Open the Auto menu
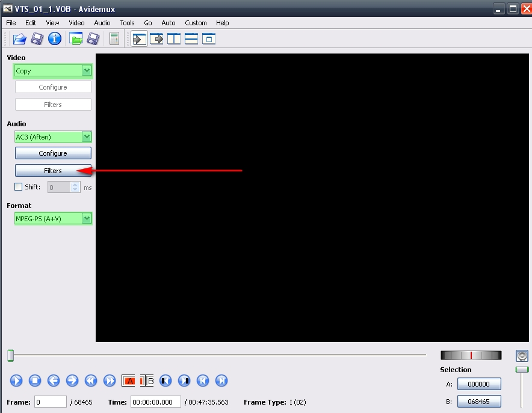 pyautogui.click(x=169, y=23)
